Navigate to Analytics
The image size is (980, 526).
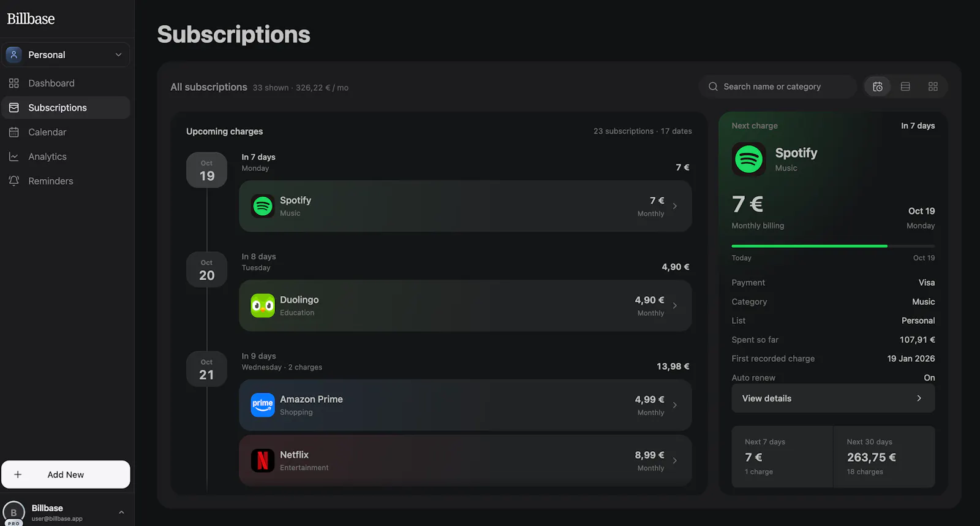click(66, 157)
